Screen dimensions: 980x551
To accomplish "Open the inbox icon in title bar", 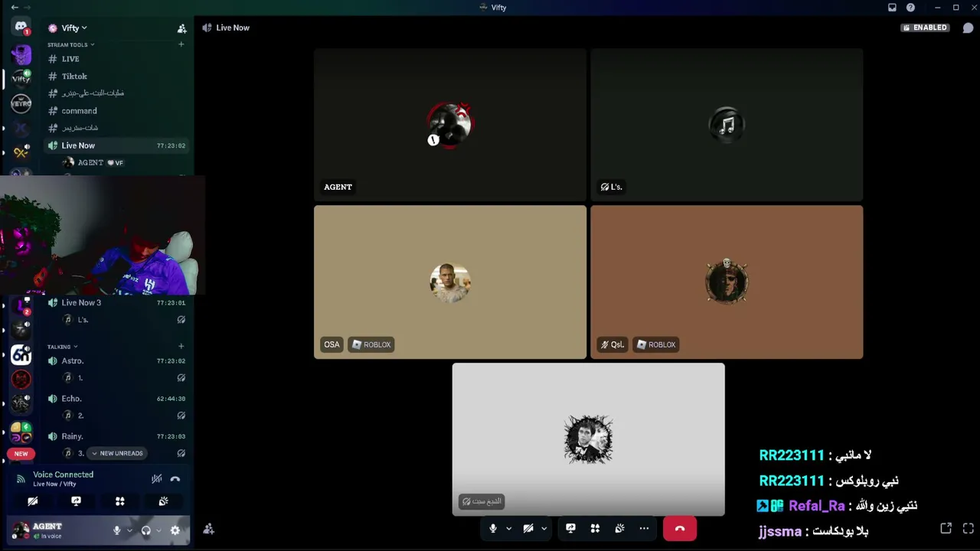I will coord(892,8).
